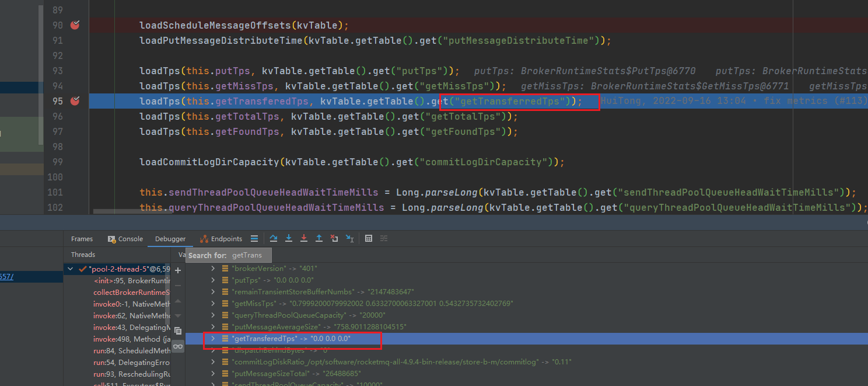868x386 pixels.
Task: Click the Endpoints tab icon
Action: click(x=204, y=239)
